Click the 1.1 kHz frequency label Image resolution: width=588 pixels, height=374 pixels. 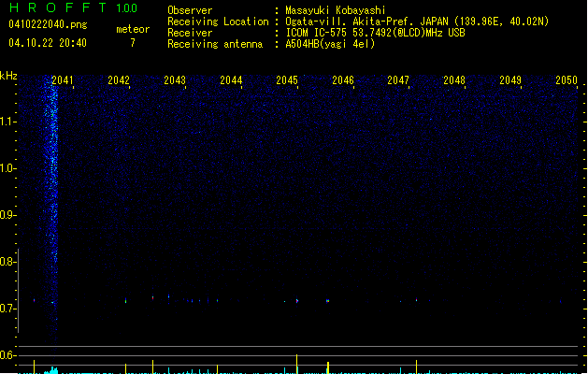point(7,122)
